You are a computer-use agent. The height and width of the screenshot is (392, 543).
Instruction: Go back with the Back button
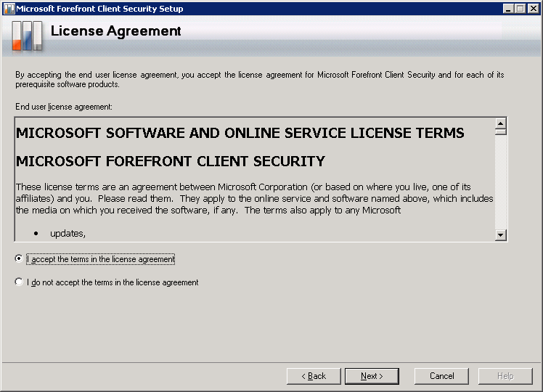pos(314,376)
